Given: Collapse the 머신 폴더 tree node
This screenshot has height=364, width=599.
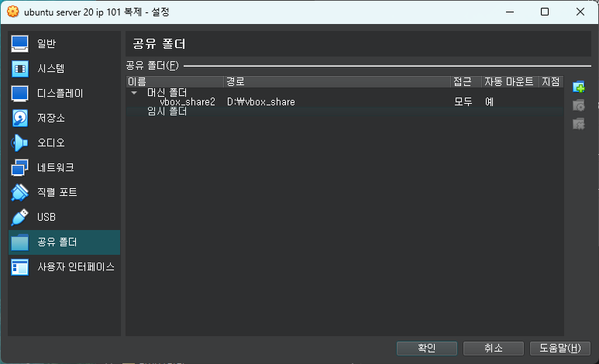Looking at the screenshot, I should (x=134, y=93).
